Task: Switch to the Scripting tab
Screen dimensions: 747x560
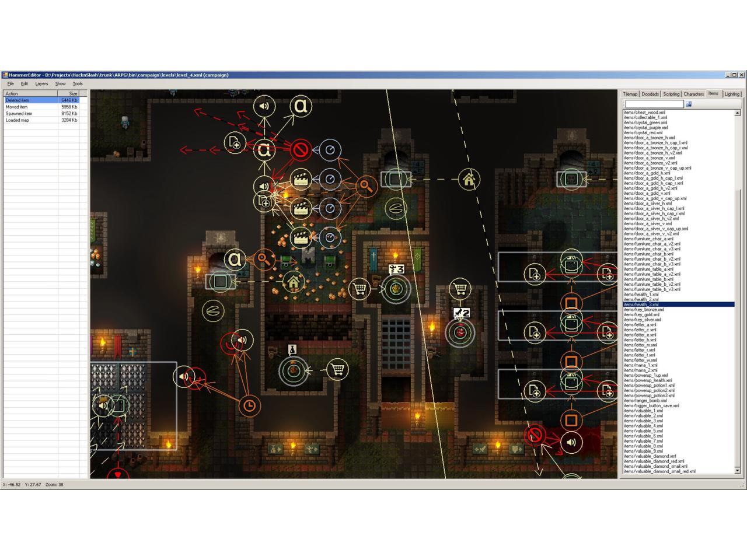Action: tap(671, 94)
